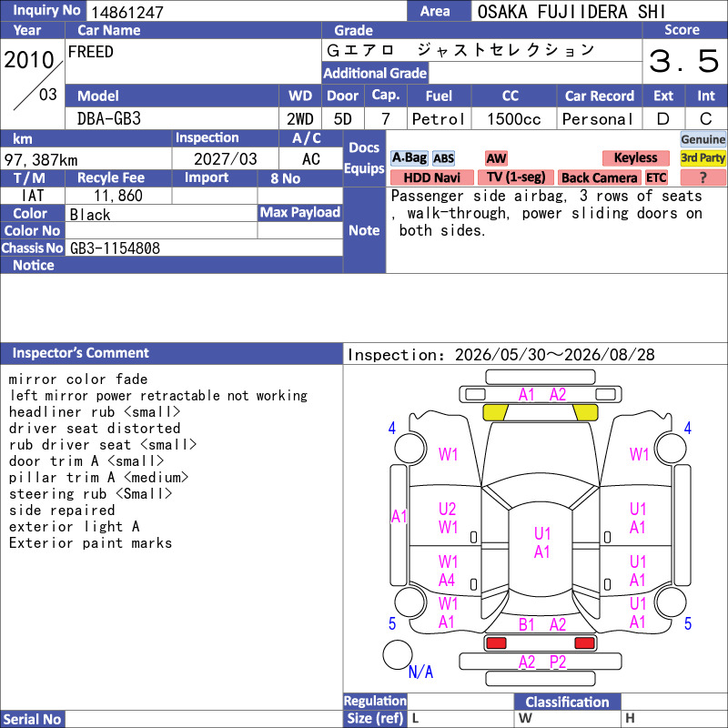Click the N/A spare tire circle
The width and height of the screenshot is (728, 728).
[x=398, y=654]
